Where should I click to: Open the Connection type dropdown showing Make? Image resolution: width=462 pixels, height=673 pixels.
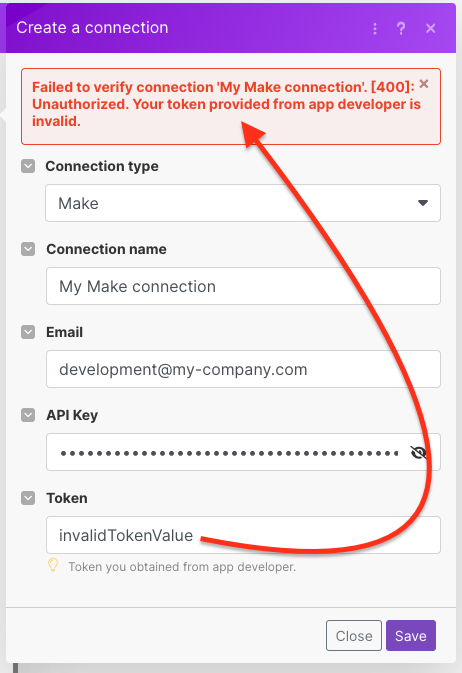tap(243, 203)
